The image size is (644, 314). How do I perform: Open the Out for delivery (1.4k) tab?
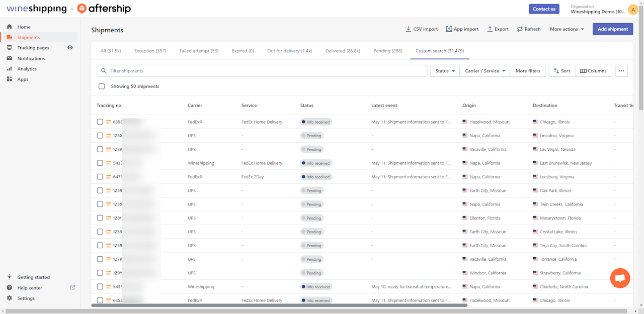coord(289,51)
